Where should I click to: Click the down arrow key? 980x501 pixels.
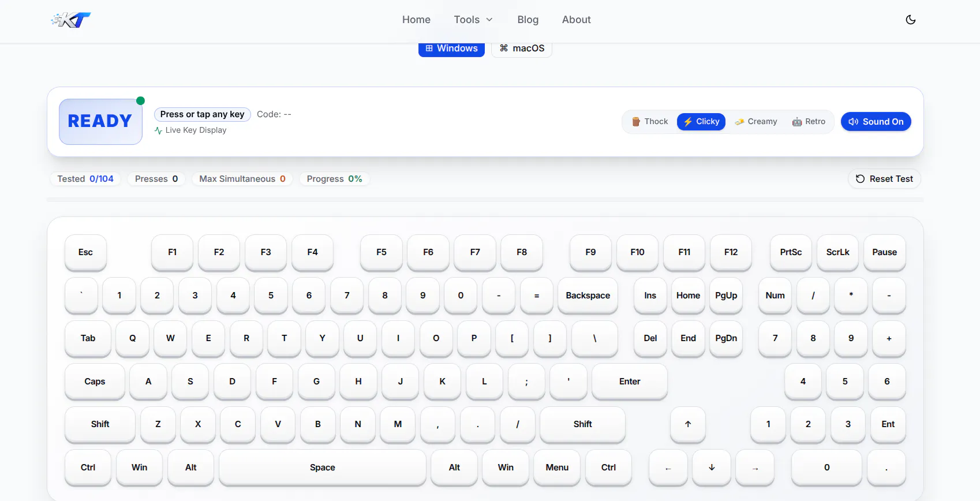coord(712,468)
